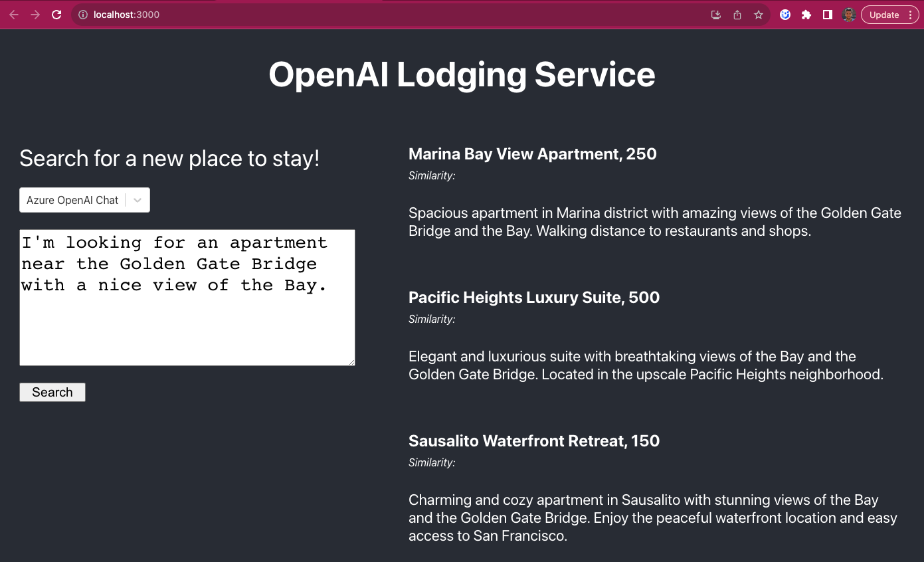Click inside the apartment query text box
Viewport: 924px width, 562px height.
[187, 297]
